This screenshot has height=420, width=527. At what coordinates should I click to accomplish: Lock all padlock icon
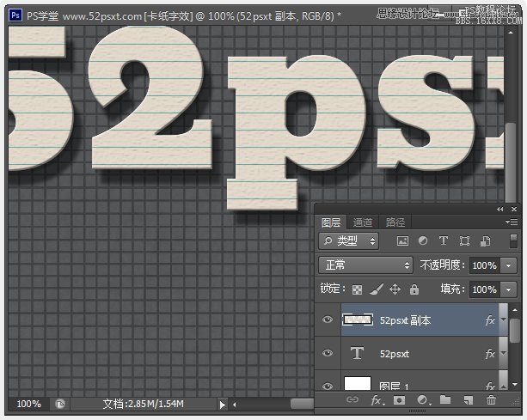coord(414,289)
